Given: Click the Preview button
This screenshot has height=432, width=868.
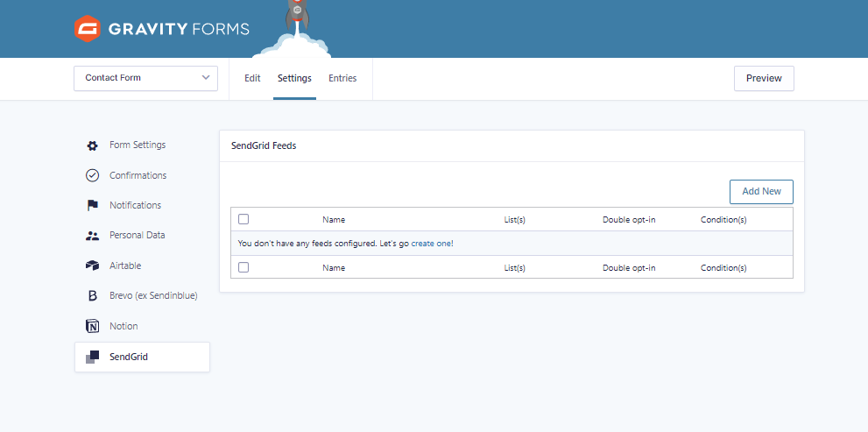Looking at the screenshot, I should pos(764,78).
